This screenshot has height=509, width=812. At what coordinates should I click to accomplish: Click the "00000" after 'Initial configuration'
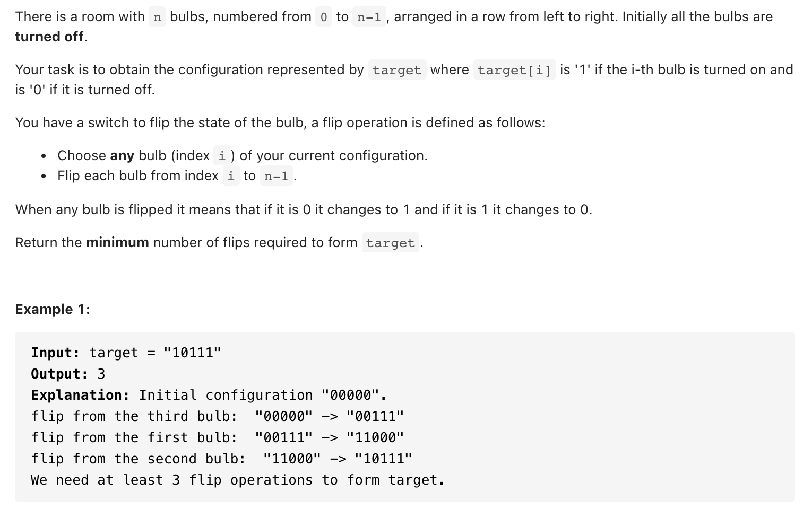pyautogui.click(x=350, y=395)
